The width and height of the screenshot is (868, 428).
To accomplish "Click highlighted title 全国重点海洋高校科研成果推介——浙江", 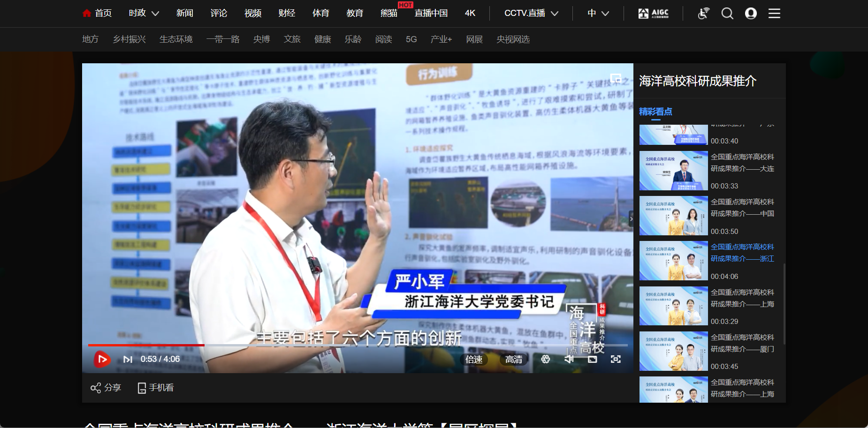I will click(x=742, y=253).
